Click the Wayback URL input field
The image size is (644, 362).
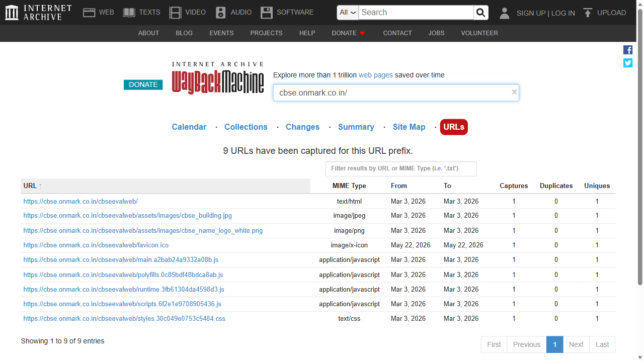(x=396, y=93)
